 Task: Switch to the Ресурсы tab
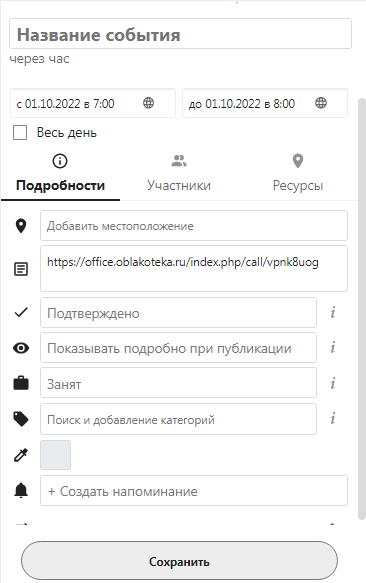[298, 174]
